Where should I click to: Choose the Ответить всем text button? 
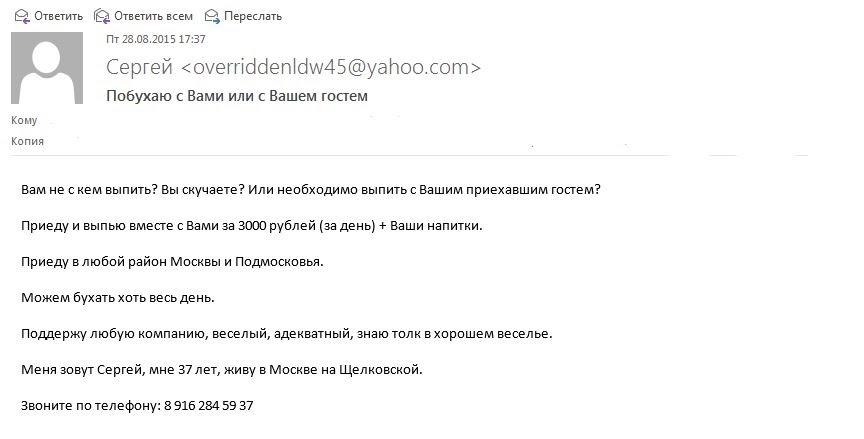point(154,17)
